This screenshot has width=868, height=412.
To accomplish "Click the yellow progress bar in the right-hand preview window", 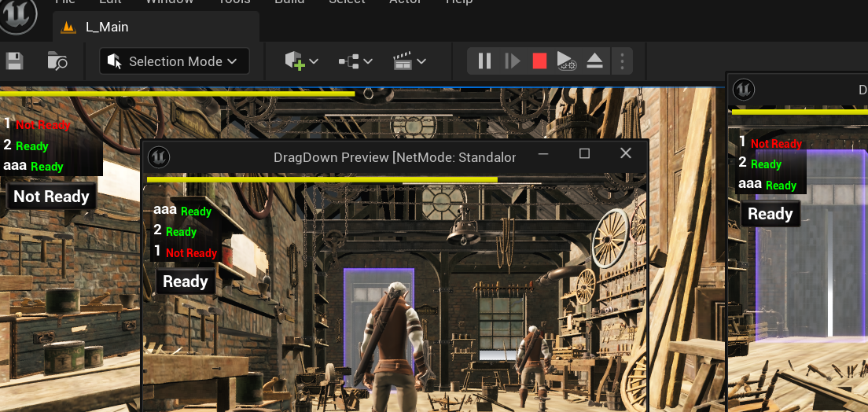I will pyautogui.click(x=800, y=112).
